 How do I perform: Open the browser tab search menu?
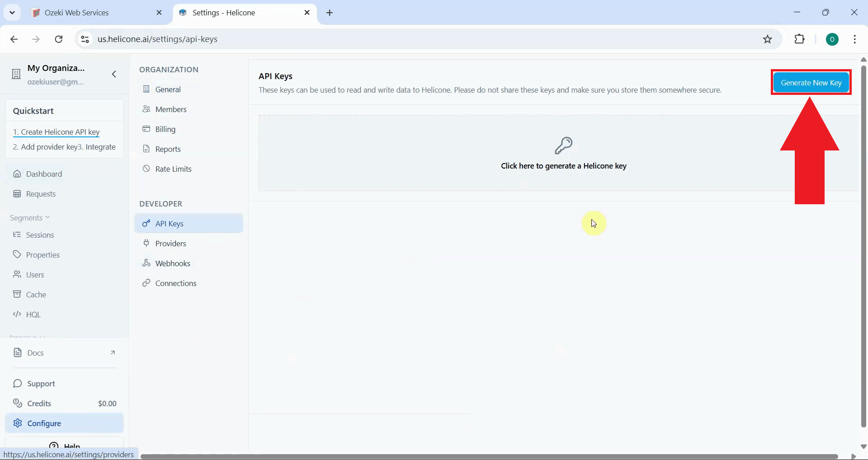(x=12, y=12)
